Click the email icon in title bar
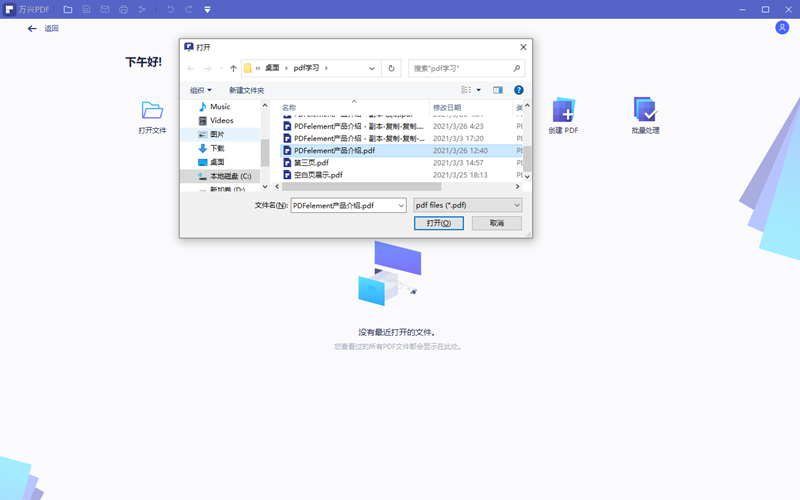 point(105,9)
